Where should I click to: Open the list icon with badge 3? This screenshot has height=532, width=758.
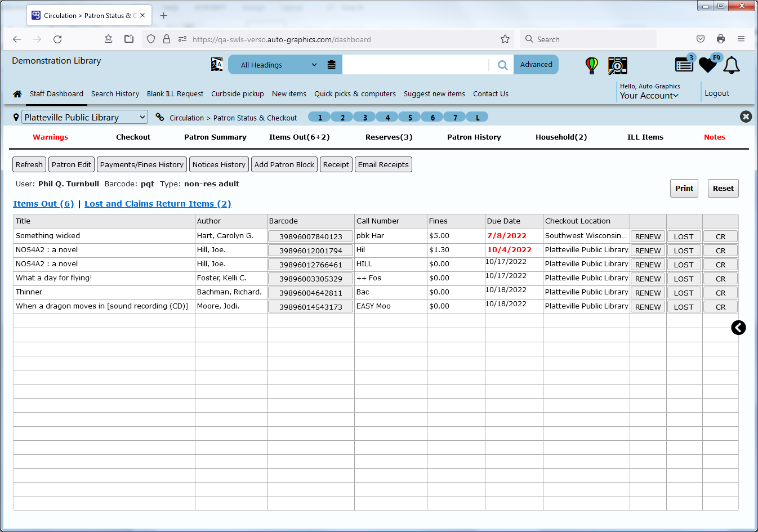click(684, 64)
